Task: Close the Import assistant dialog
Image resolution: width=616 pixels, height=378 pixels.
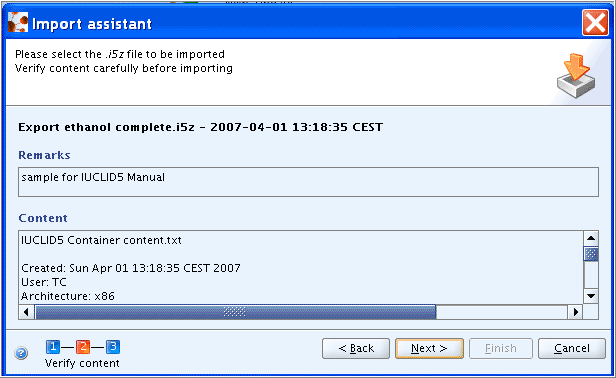Action: [x=595, y=23]
